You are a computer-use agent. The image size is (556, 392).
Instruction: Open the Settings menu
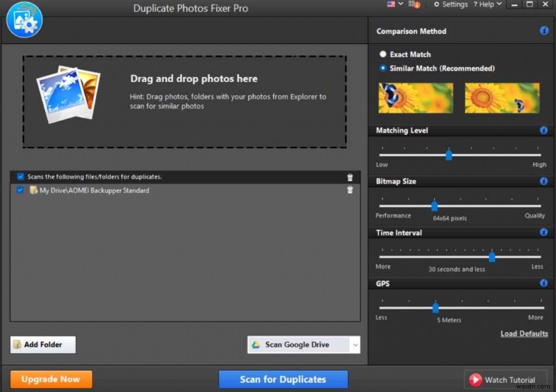[450, 4]
